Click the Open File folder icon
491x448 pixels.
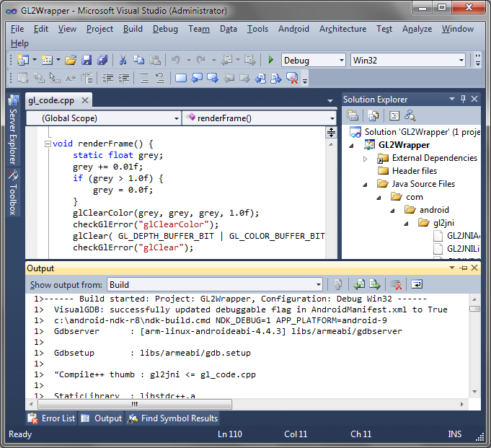(71, 60)
